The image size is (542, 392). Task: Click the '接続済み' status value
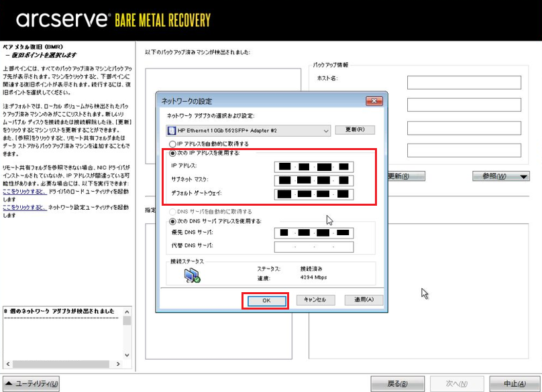(x=311, y=269)
